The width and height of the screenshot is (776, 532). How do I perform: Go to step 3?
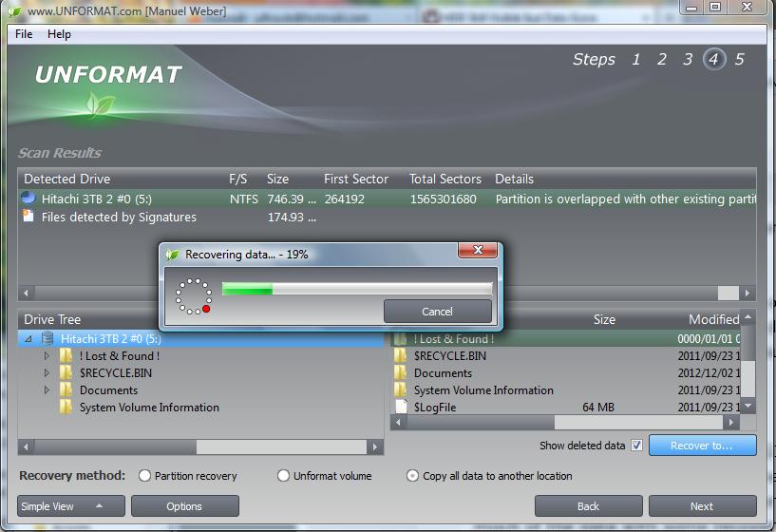688,60
